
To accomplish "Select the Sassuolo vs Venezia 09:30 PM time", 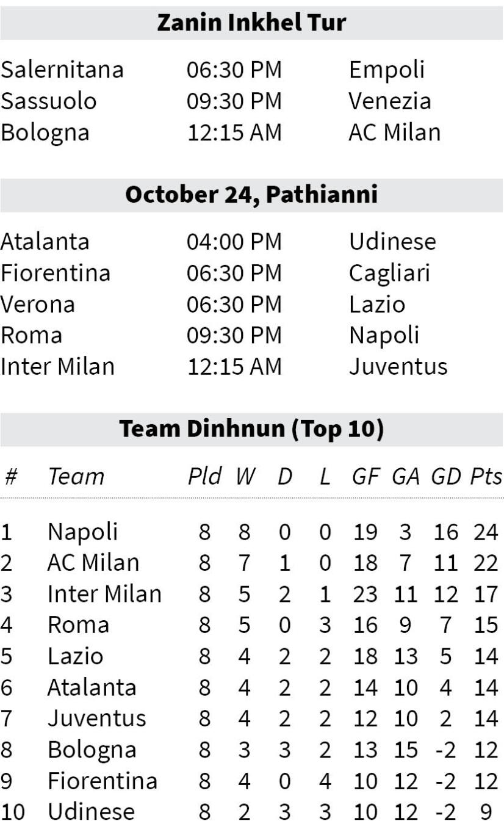I will tap(234, 101).
